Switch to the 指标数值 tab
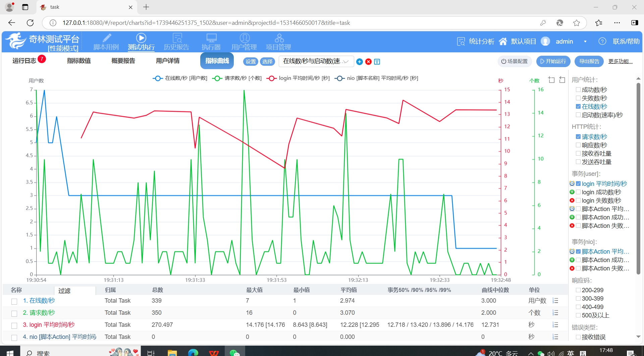 pyautogui.click(x=79, y=61)
